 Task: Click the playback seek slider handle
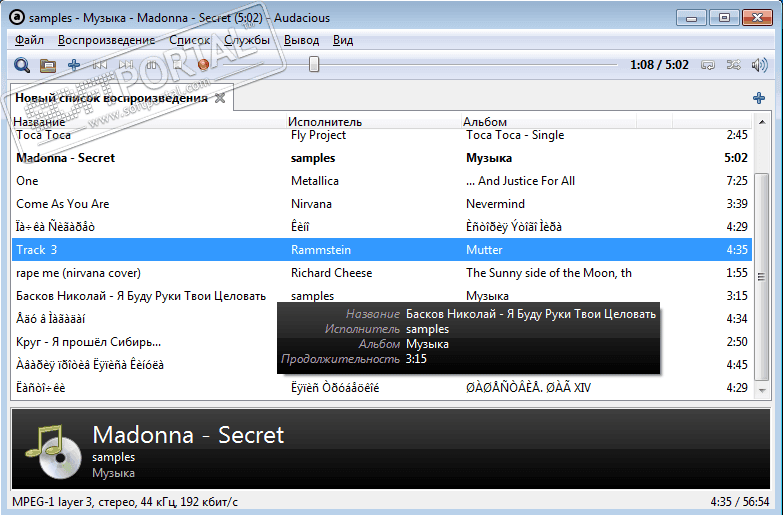314,64
